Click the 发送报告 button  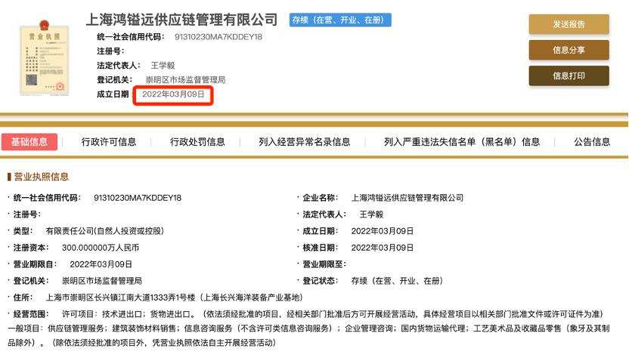click(569, 24)
